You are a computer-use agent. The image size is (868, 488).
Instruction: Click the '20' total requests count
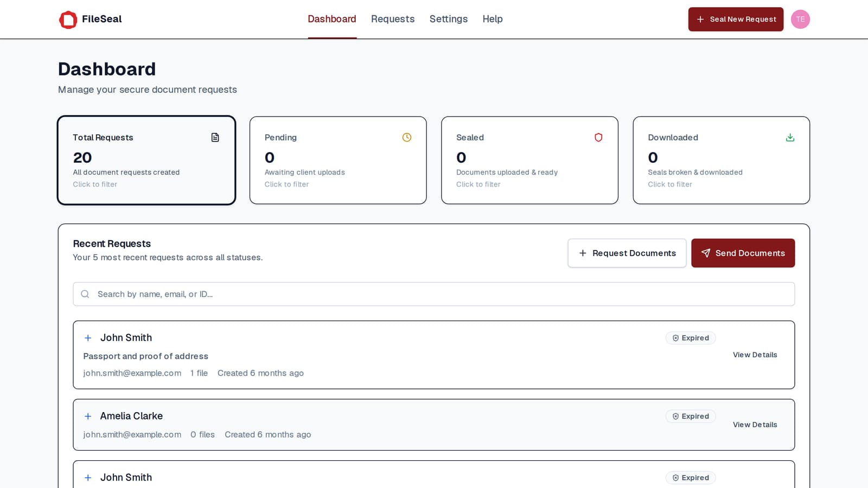(x=82, y=158)
